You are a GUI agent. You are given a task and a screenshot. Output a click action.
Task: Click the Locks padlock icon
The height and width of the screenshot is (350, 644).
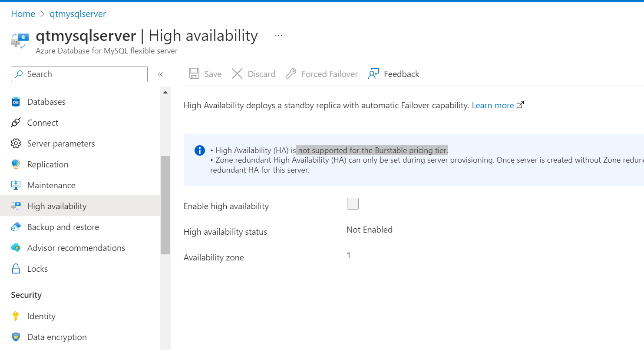tap(16, 269)
